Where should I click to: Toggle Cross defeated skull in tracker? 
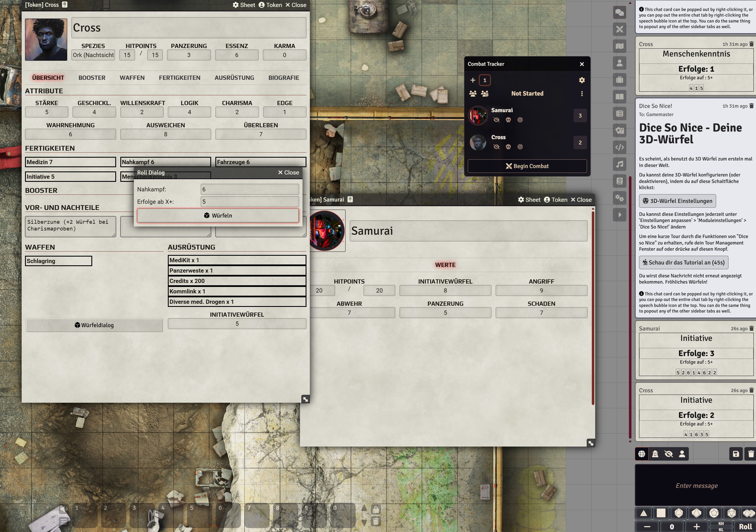pos(508,147)
